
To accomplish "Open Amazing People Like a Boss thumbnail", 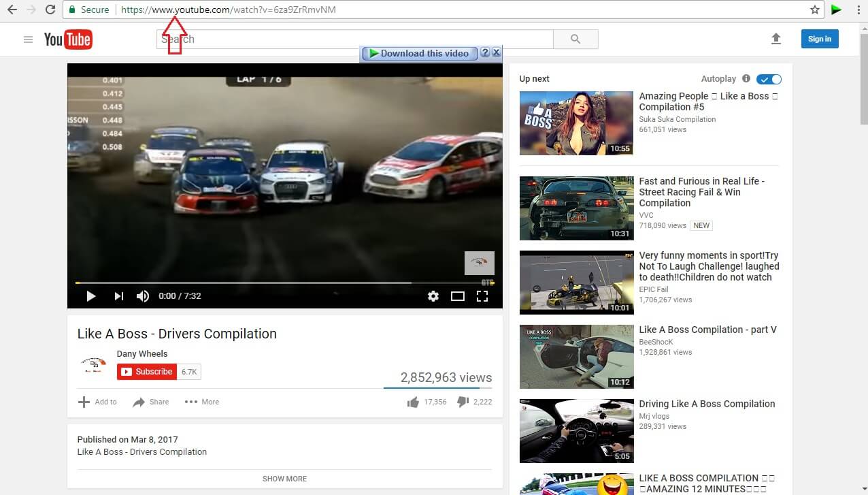I will click(x=576, y=123).
